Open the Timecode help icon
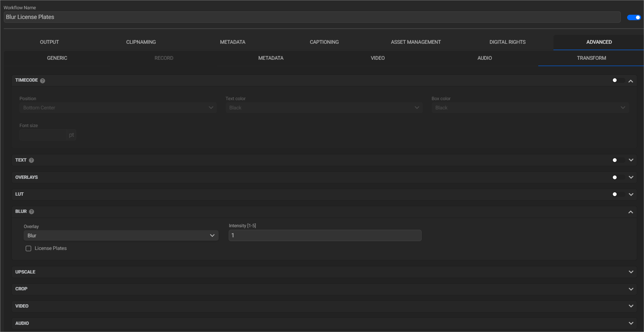 click(43, 80)
